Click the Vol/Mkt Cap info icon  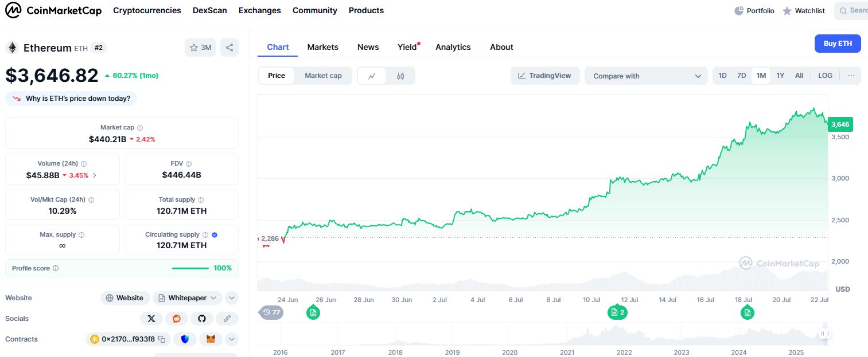coord(91,200)
